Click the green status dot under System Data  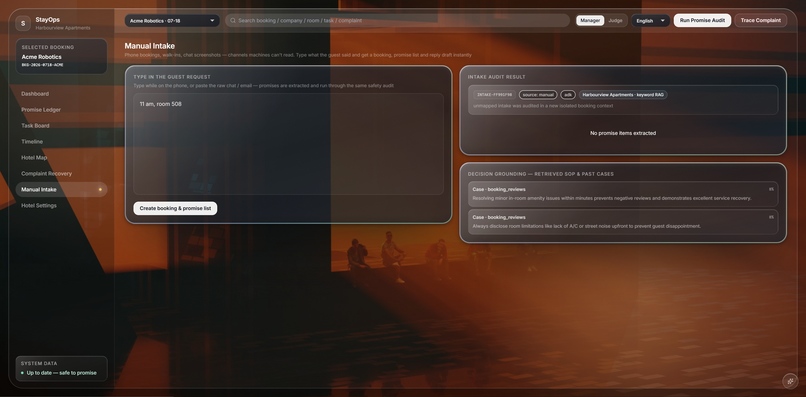coord(22,373)
